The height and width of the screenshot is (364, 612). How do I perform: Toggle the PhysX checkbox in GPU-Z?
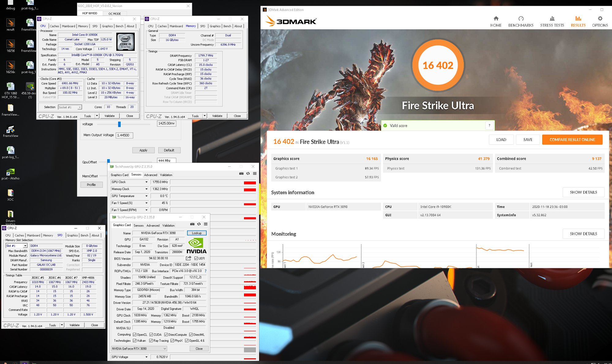(172, 340)
